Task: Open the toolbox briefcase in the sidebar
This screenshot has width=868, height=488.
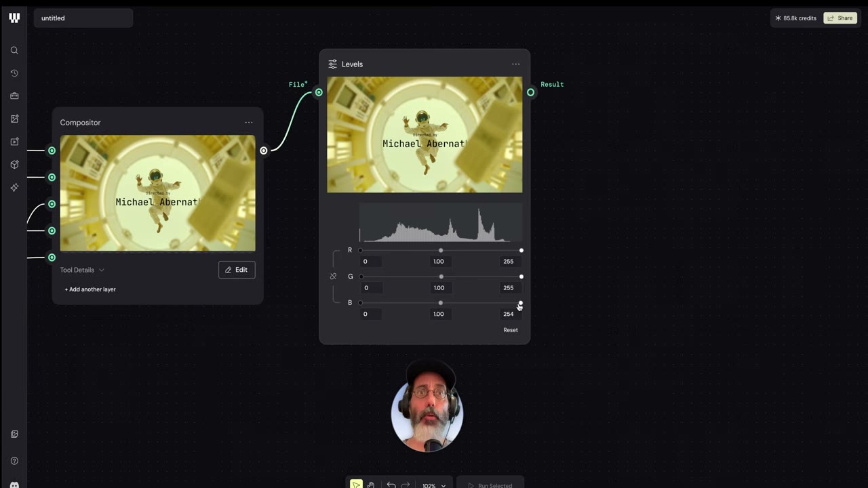Action: click(14, 96)
